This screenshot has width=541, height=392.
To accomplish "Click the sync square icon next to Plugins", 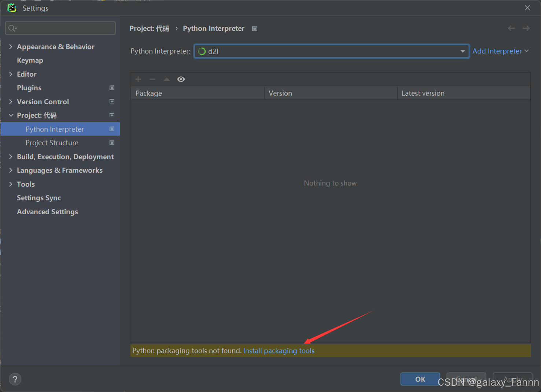I will tap(112, 88).
